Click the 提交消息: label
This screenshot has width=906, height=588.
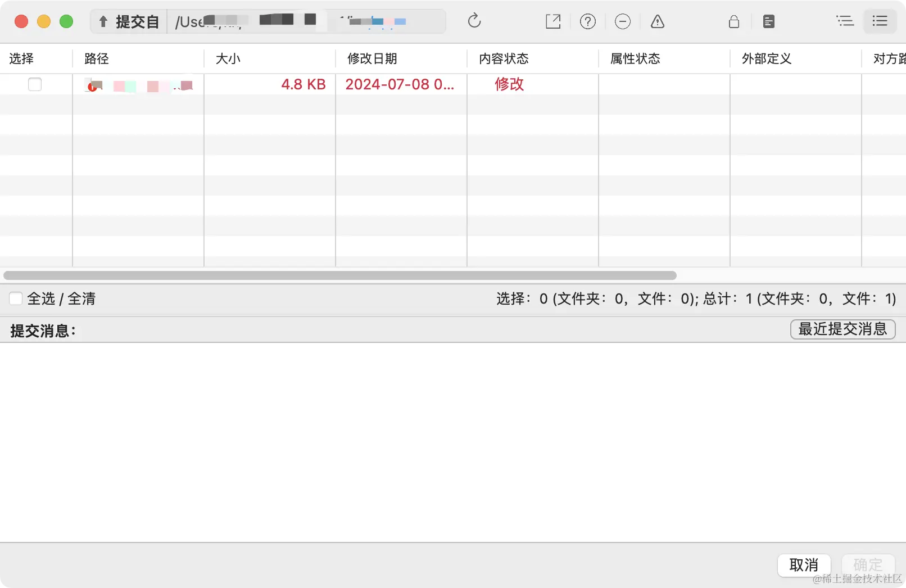(43, 331)
